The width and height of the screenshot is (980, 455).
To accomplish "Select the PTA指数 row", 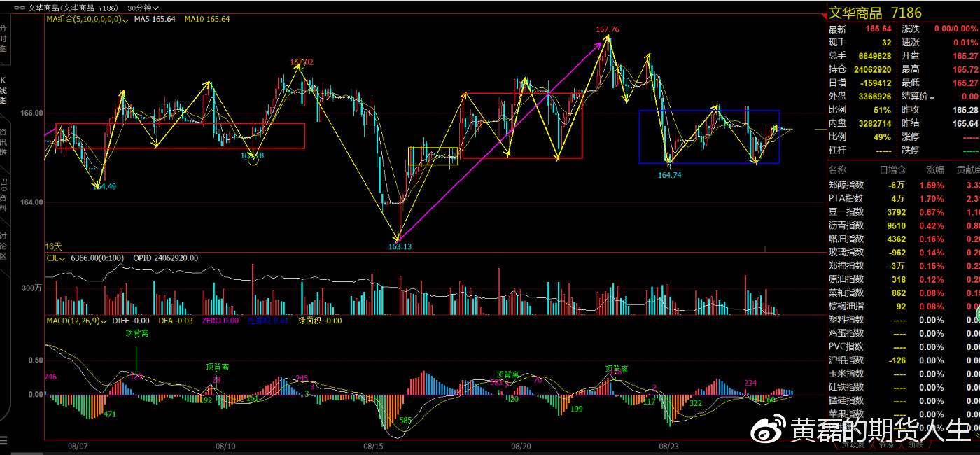I will coord(903,199).
